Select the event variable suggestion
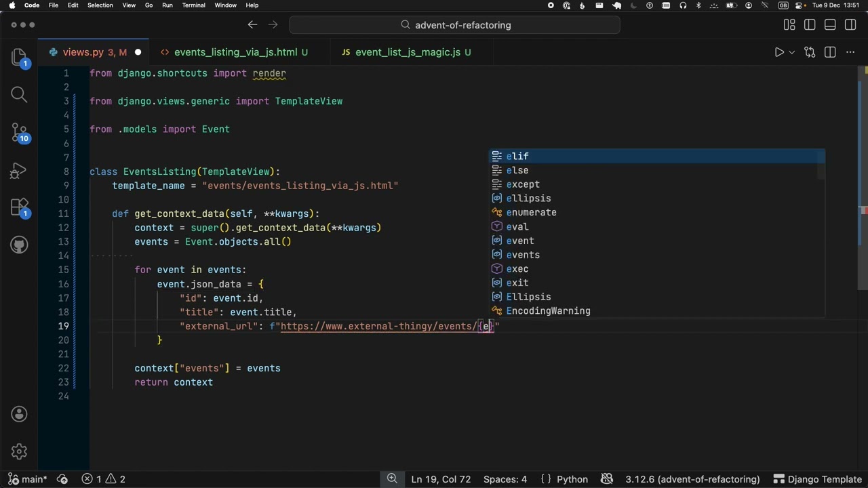Viewport: 868px width, 488px height. pos(657,241)
